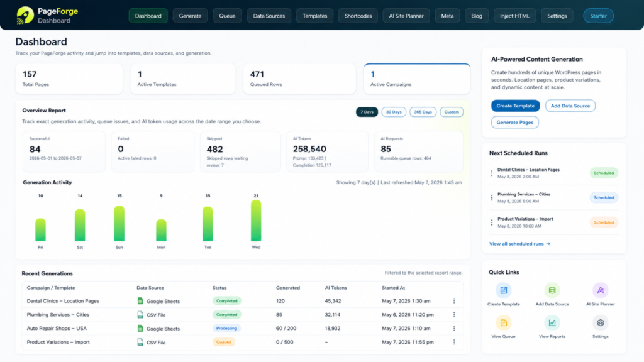
Task: Click the Create Template button
Action: coord(515,106)
